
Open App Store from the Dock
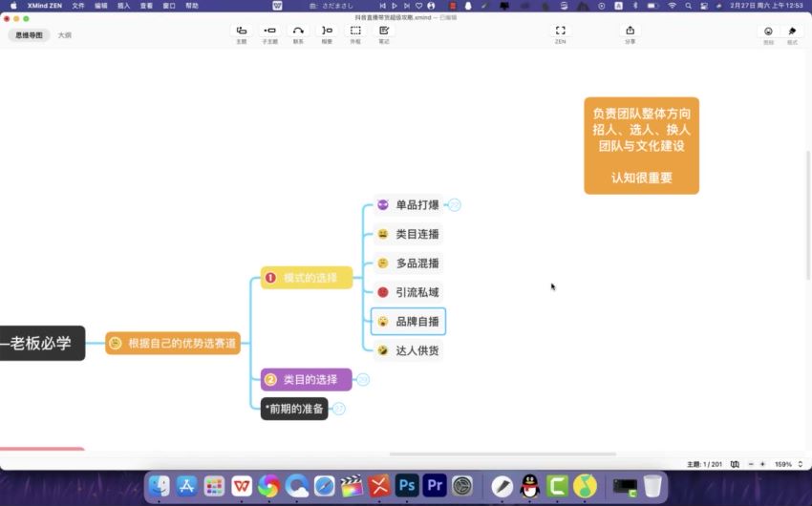[186, 486]
